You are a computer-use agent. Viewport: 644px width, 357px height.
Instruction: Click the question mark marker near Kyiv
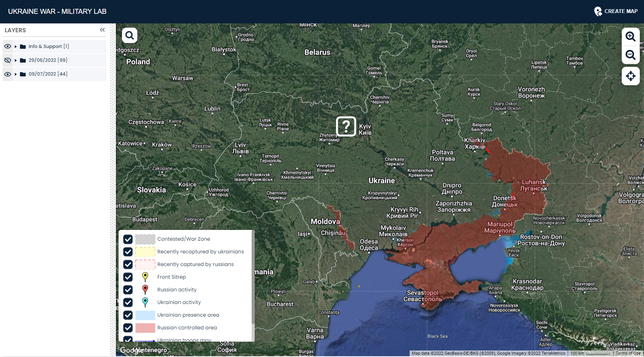tap(346, 126)
